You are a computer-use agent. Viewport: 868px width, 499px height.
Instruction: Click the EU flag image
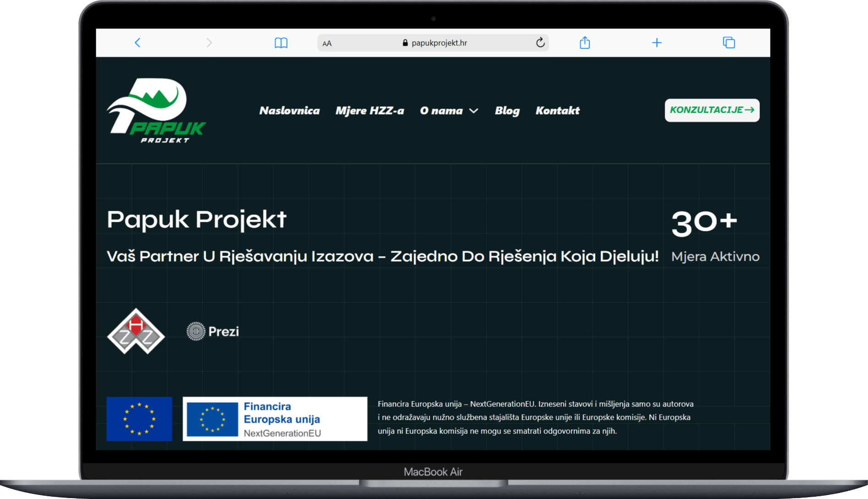pyautogui.click(x=139, y=419)
